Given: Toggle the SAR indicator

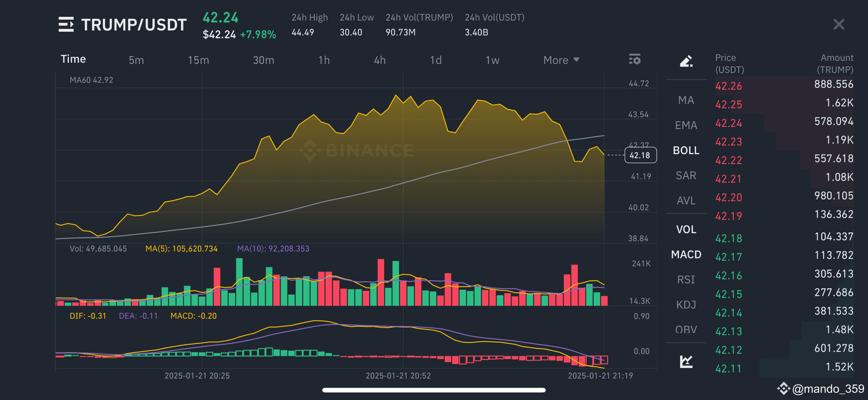Looking at the screenshot, I should coord(686,175).
